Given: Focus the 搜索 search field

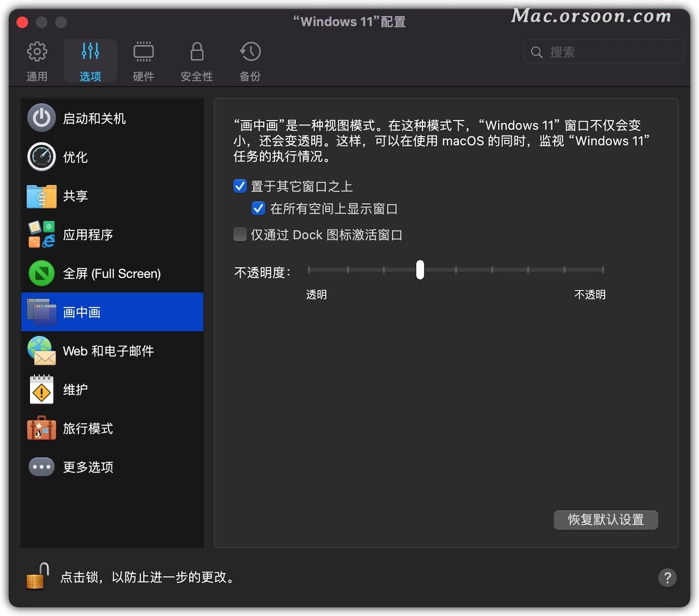Looking at the screenshot, I should click(x=603, y=52).
